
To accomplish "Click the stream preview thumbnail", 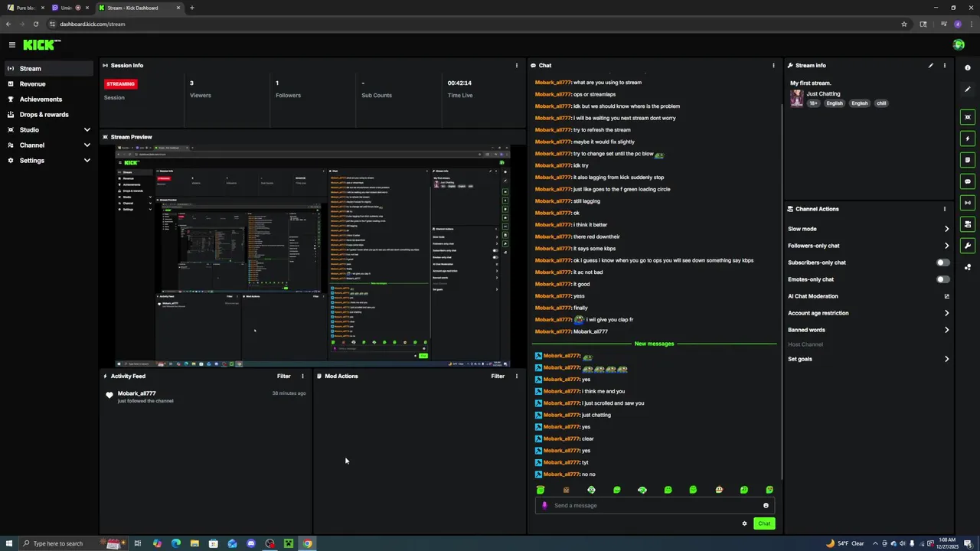I will click(313, 256).
